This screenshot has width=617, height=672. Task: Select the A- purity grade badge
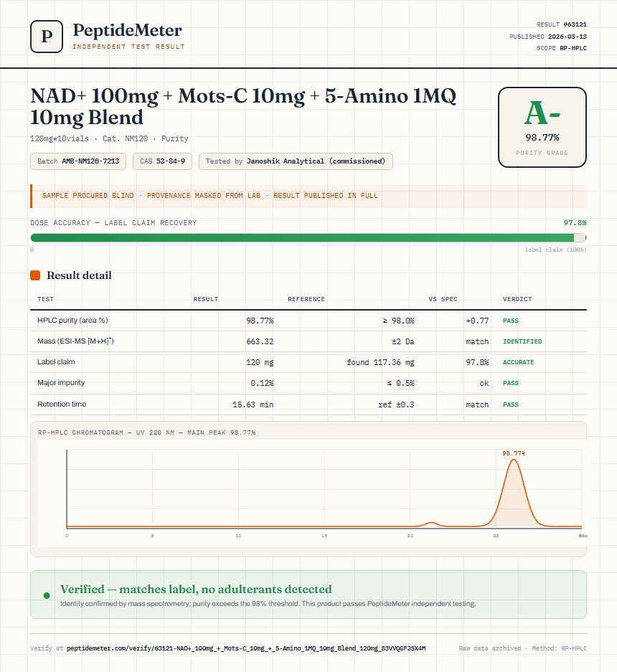(542, 127)
